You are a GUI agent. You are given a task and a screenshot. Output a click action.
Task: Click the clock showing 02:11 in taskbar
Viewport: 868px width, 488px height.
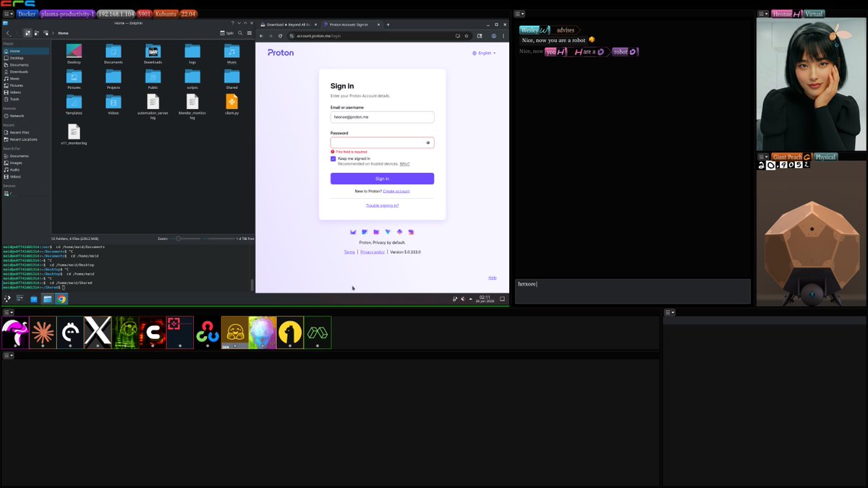pos(485,299)
